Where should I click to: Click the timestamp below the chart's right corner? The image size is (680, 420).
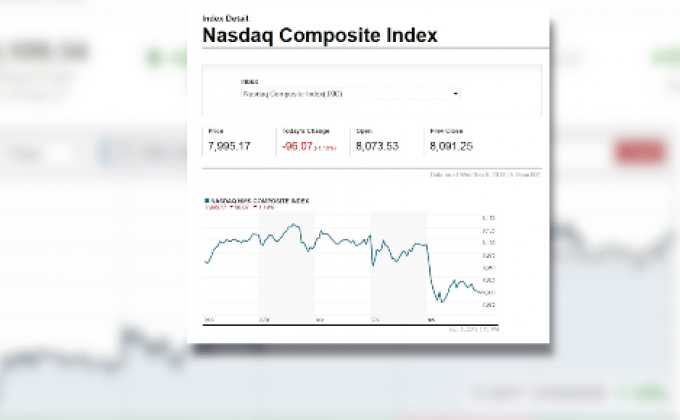pyautogui.click(x=475, y=328)
